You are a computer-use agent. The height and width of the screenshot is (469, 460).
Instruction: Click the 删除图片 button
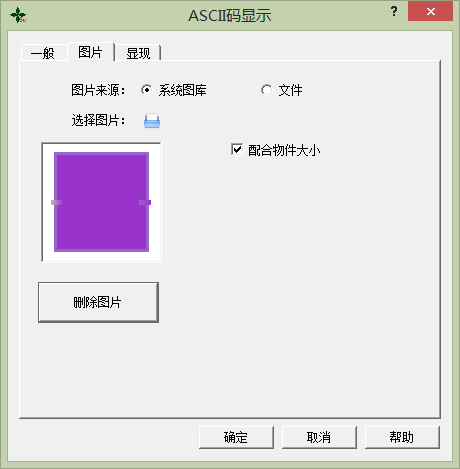pyautogui.click(x=98, y=302)
